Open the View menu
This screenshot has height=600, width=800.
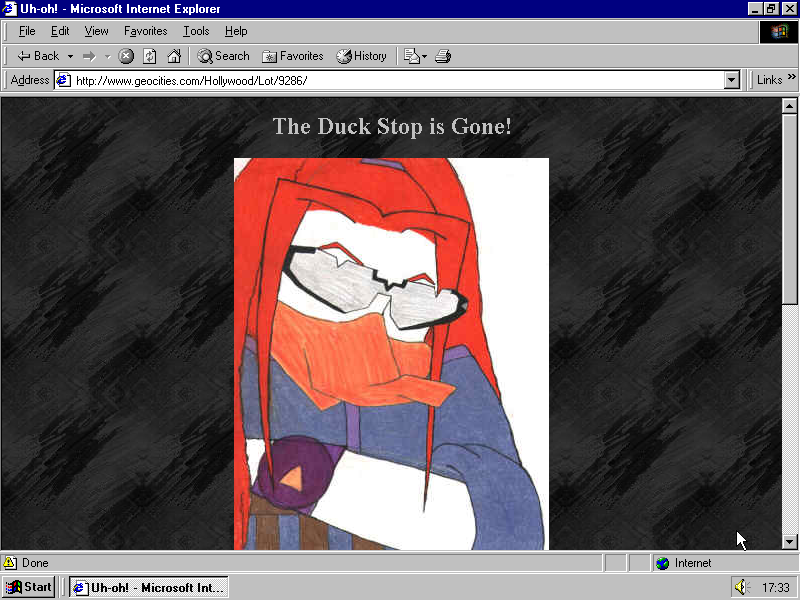(x=96, y=31)
